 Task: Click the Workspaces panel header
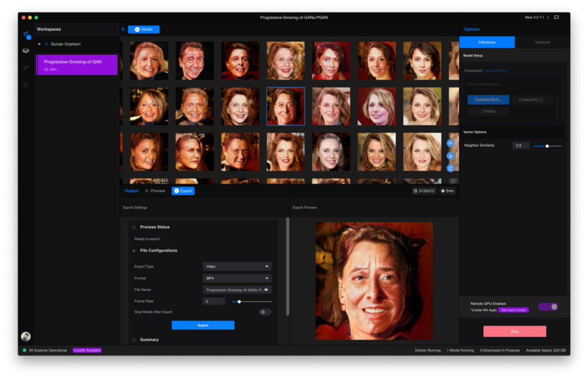point(49,29)
